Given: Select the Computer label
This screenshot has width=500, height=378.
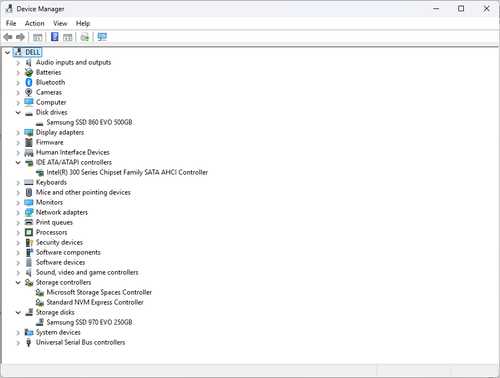Looking at the screenshot, I should point(51,102).
